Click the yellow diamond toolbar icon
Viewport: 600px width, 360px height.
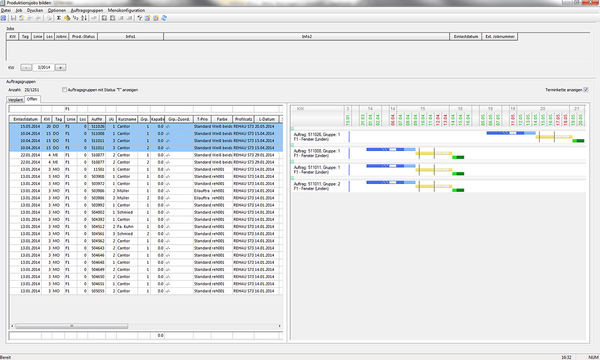(x=67, y=18)
